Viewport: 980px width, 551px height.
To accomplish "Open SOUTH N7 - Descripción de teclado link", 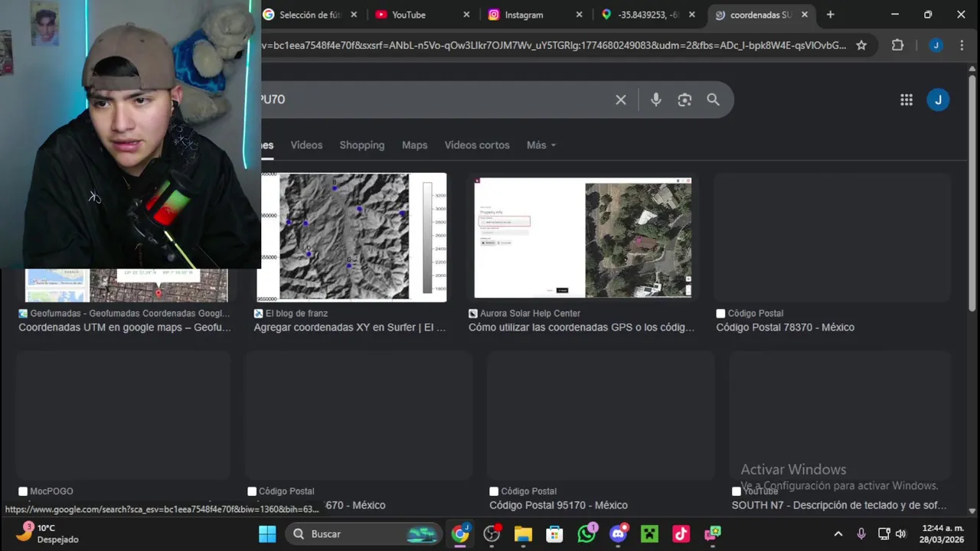I will [x=839, y=505].
